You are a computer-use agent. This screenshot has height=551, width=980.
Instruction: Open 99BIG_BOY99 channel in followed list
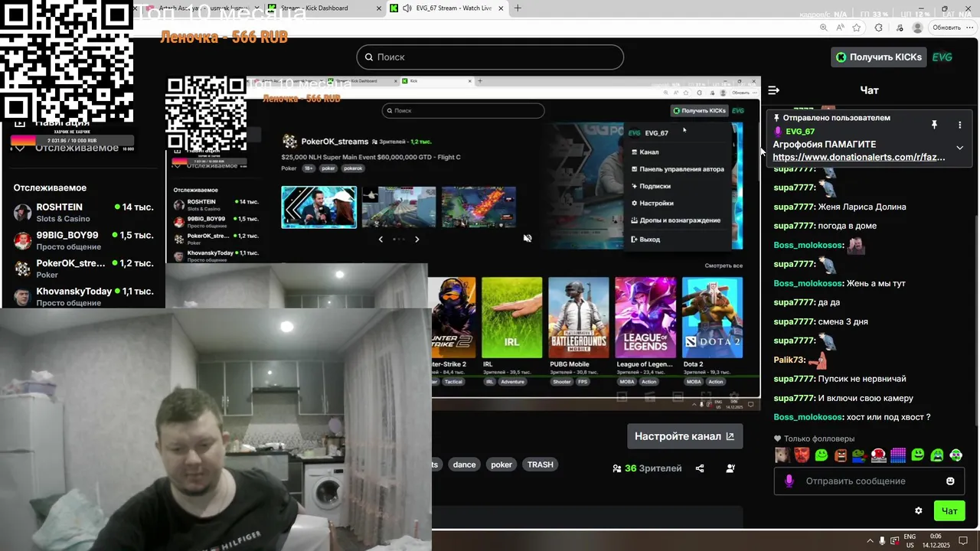83,240
